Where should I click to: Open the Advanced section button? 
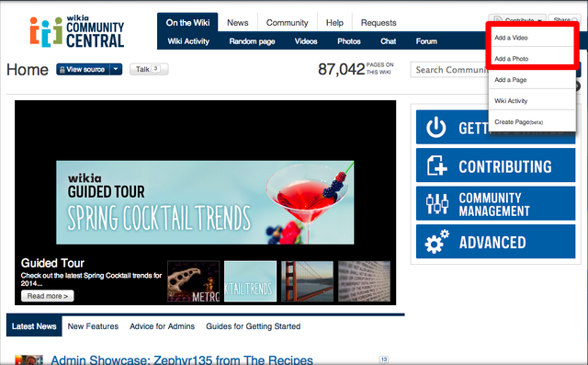click(x=495, y=242)
